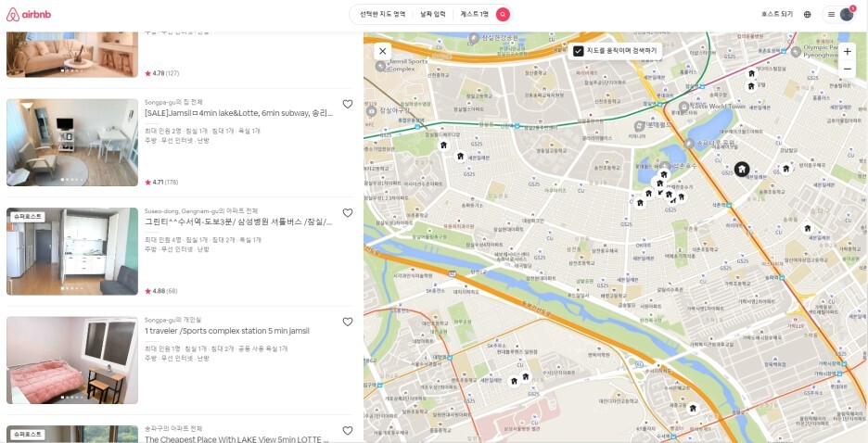Click white home marker right of the black marker
This screenshot has height=443, width=868.
point(786,169)
